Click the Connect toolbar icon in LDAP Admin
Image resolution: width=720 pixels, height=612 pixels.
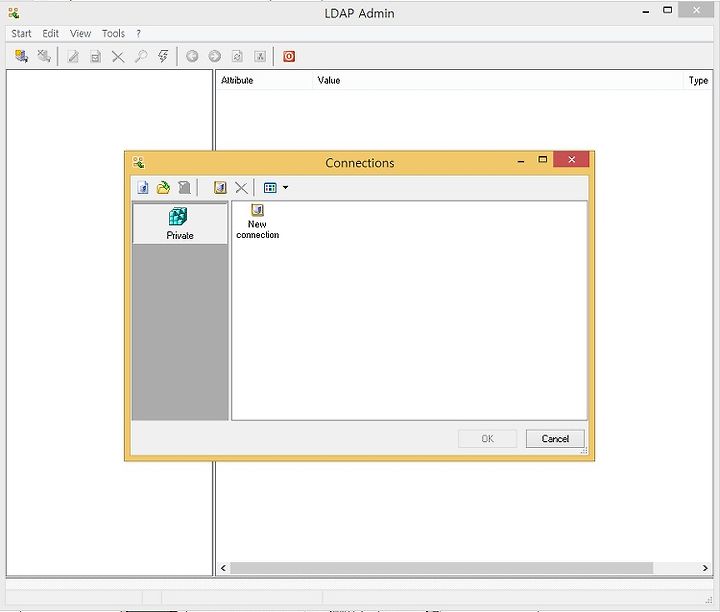pos(21,56)
